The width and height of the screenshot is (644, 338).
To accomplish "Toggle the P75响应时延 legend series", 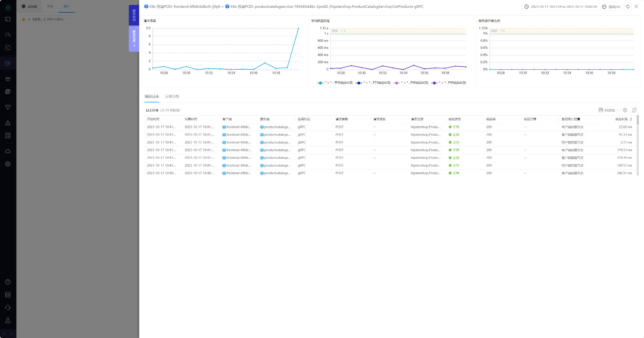I will (x=373, y=83).
